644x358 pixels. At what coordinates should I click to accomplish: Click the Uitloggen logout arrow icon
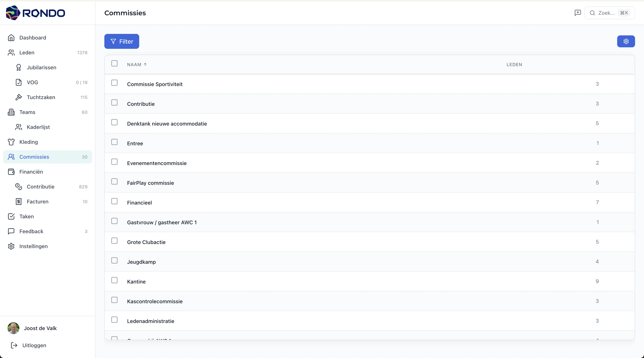coord(14,345)
